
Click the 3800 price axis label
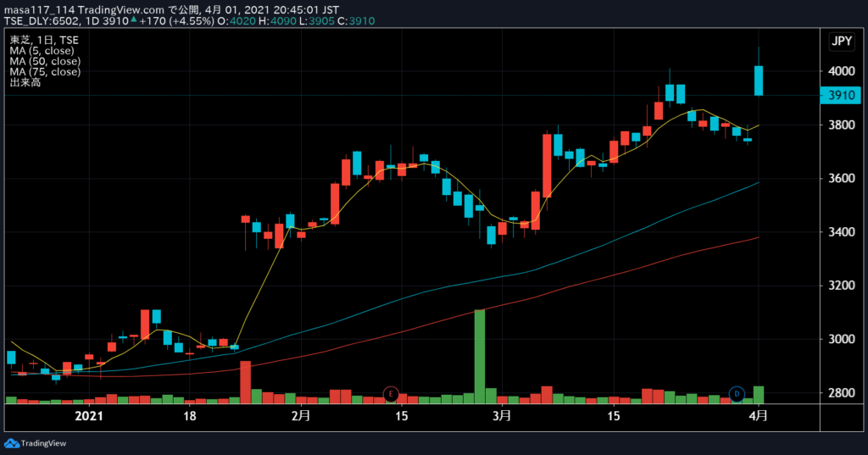click(842, 125)
